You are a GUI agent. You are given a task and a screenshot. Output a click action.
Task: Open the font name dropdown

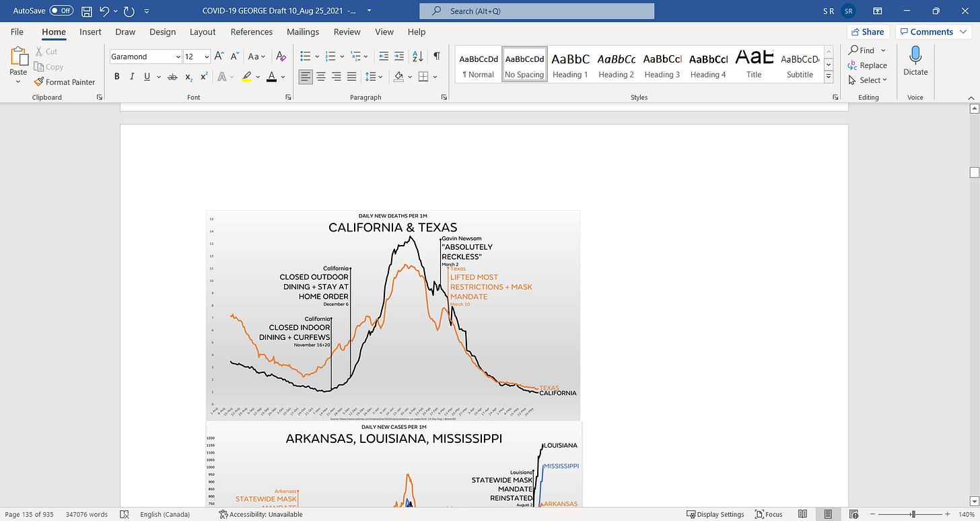point(178,57)
